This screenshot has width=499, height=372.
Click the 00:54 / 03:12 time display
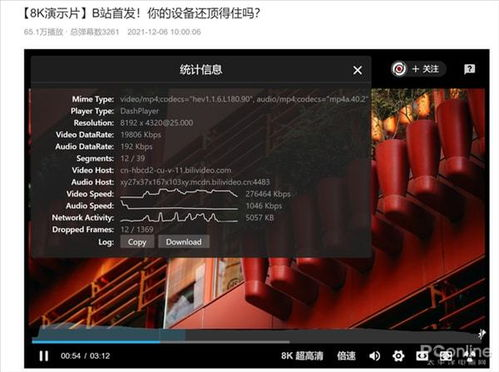[85, 356]
